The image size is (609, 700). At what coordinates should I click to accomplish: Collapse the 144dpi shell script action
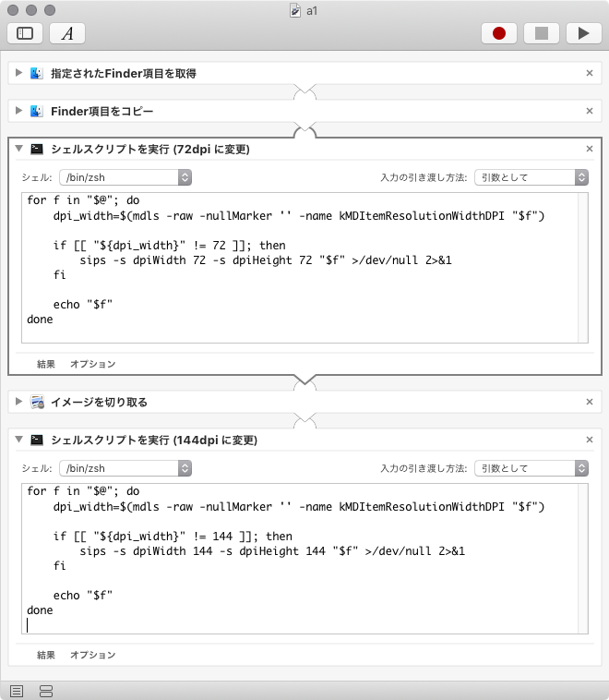(x=18, y=440)
